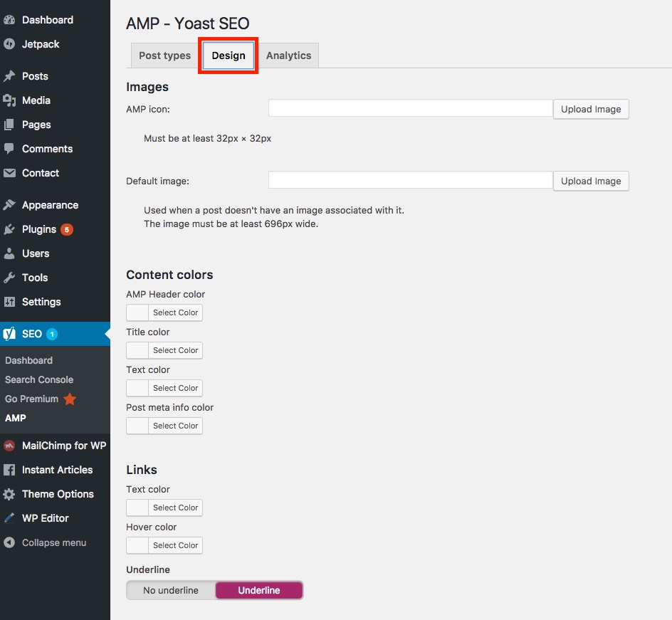Click Select Color for Title color
The width and height of the screenshot is (672, 620).
pyautogui.click(x=175, y=350)
